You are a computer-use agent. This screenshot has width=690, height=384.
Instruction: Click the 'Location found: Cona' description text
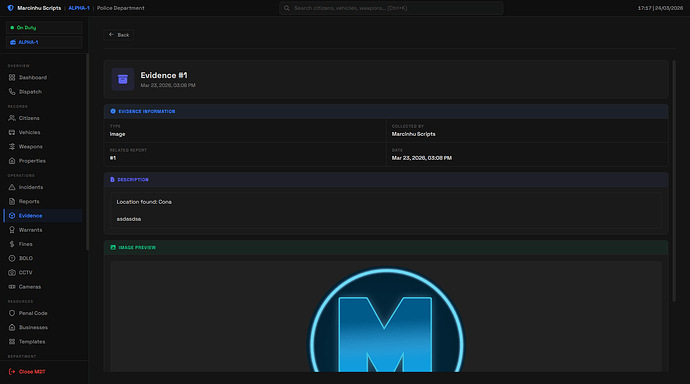(144, 202)
